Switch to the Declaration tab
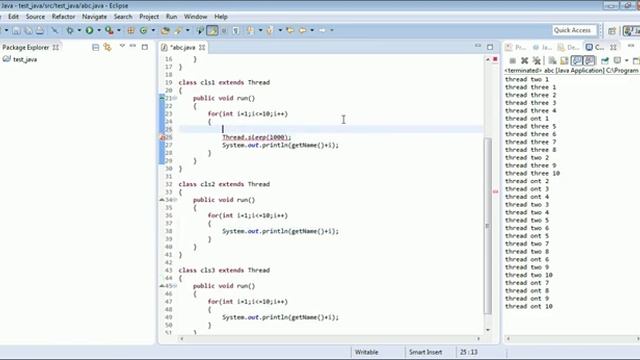Image resolution: width=640 pixels, height=360 pixels. pyautogui.click(x=569, y=47)
